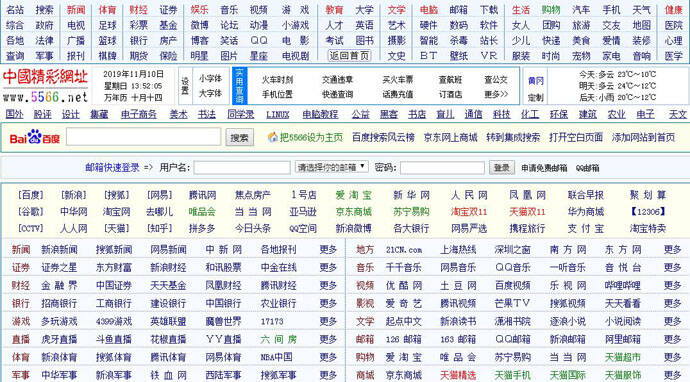Screen dimensions: 690x382
Task: Click into the 用户名 text field
Action: tap(242, 167)
